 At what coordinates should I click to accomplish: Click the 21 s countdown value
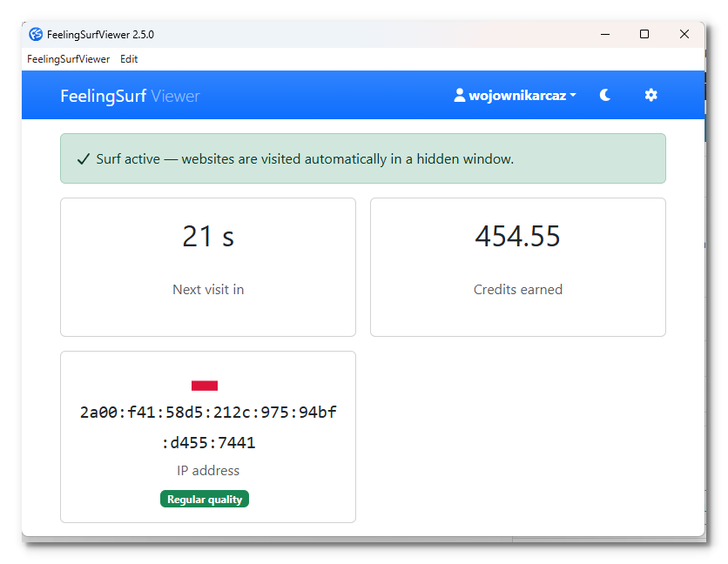coord(208,237)
